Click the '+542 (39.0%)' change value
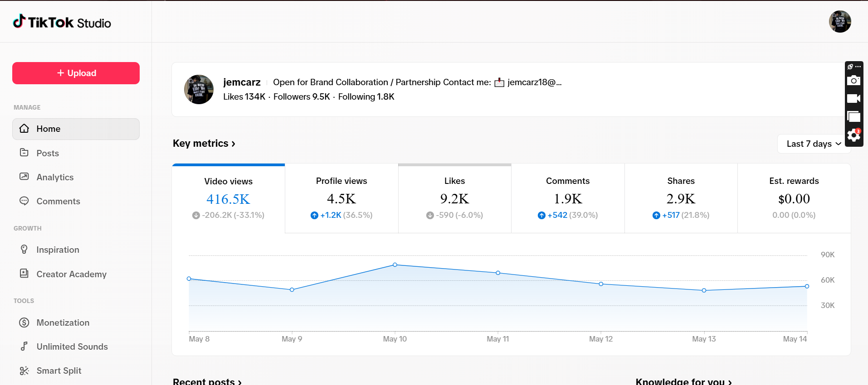This screenshot has width=868, height=385. pos(568,215)
